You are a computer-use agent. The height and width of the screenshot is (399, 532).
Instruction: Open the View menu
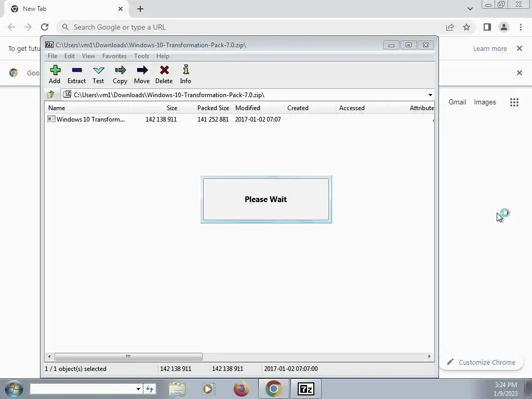pos(88,56)
